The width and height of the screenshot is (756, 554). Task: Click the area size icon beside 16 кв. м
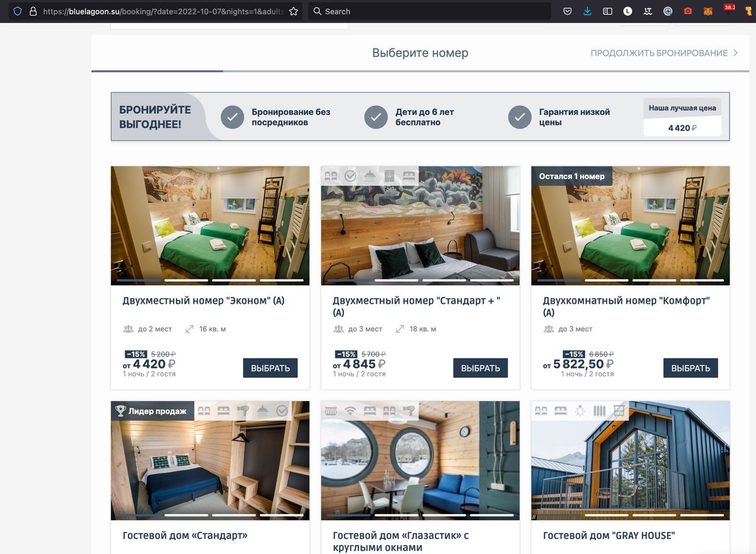coord(190,329)
